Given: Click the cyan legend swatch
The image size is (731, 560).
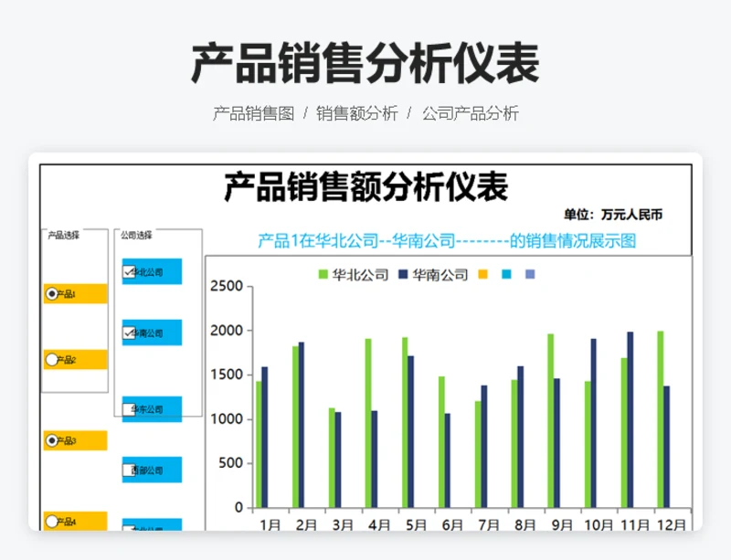Looking at the screenshot, I should [506, 274].
